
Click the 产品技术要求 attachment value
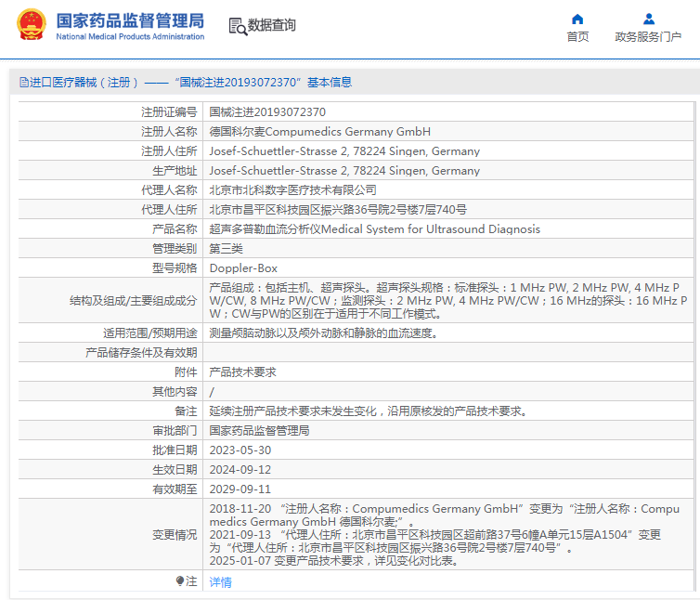(x=243, y=372)
